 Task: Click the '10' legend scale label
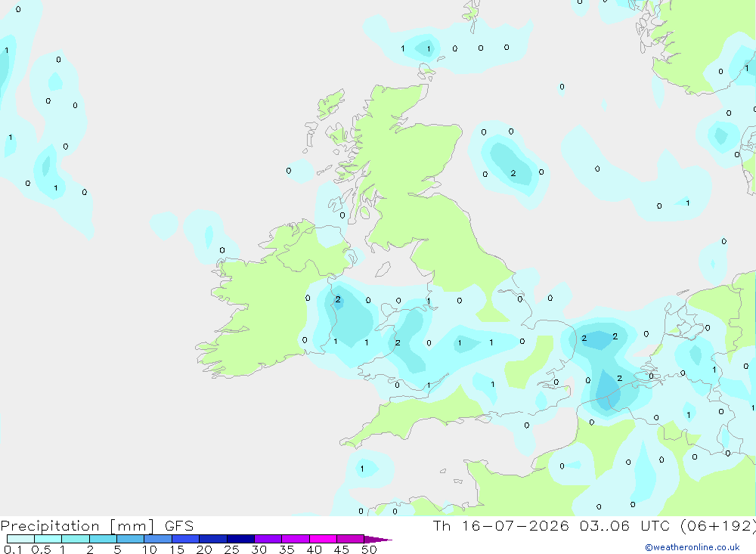pos(150,549)
